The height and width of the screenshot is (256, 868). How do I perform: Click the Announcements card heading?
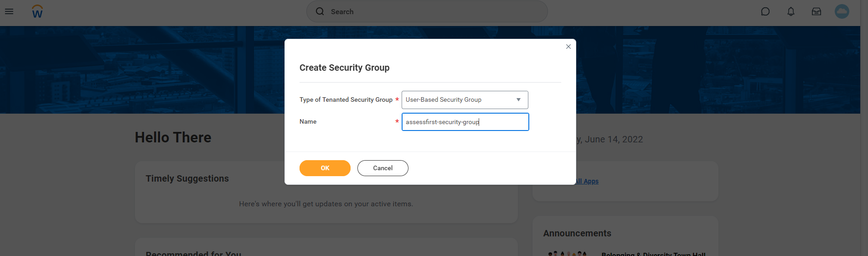tap(577, 233)
